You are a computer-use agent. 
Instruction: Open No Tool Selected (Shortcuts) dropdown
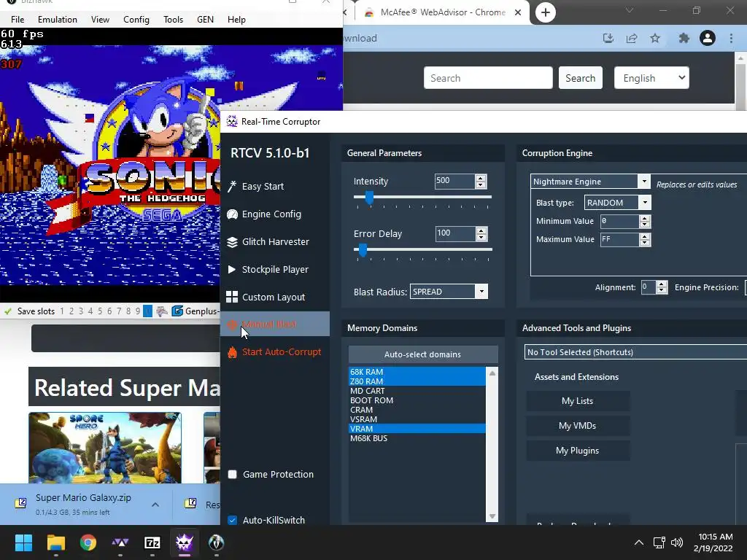coord(635,352)
